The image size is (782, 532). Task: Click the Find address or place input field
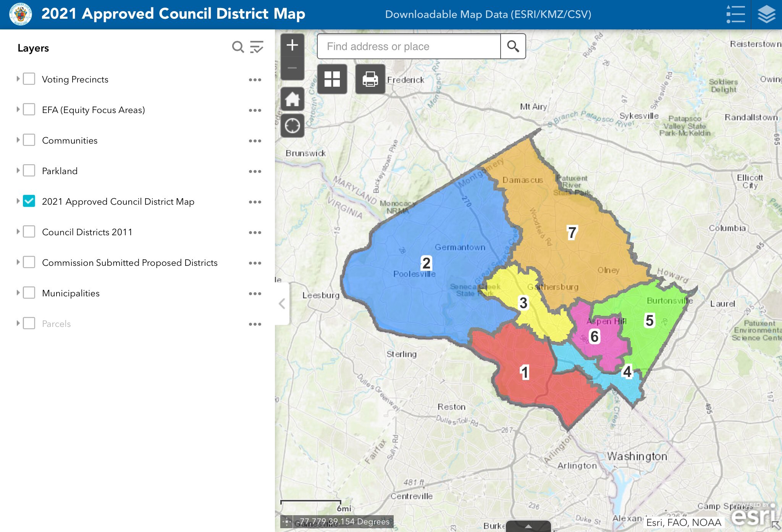[x=409, y=46]
